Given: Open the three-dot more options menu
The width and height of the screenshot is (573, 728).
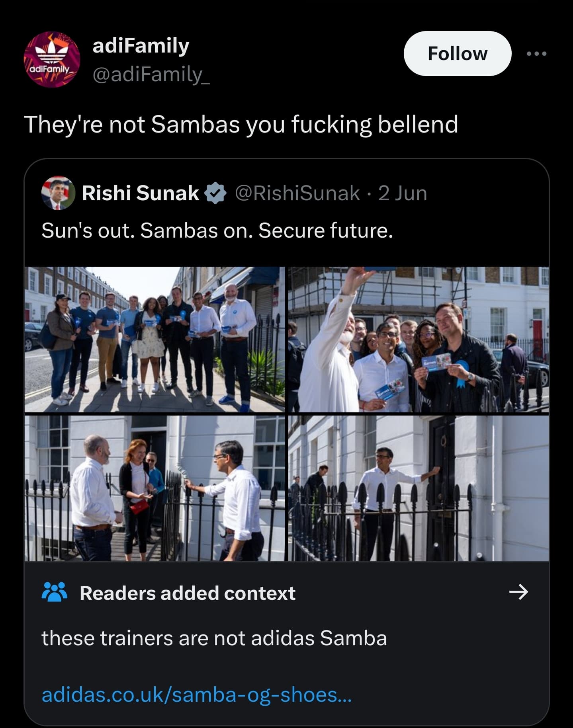Looking at the screenshot, I should pos(536,54).
